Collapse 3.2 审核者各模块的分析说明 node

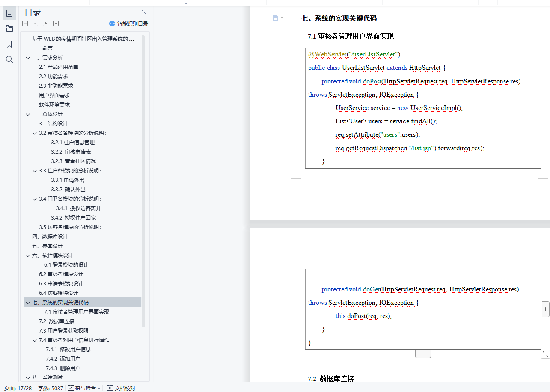(x=35, y=133)
